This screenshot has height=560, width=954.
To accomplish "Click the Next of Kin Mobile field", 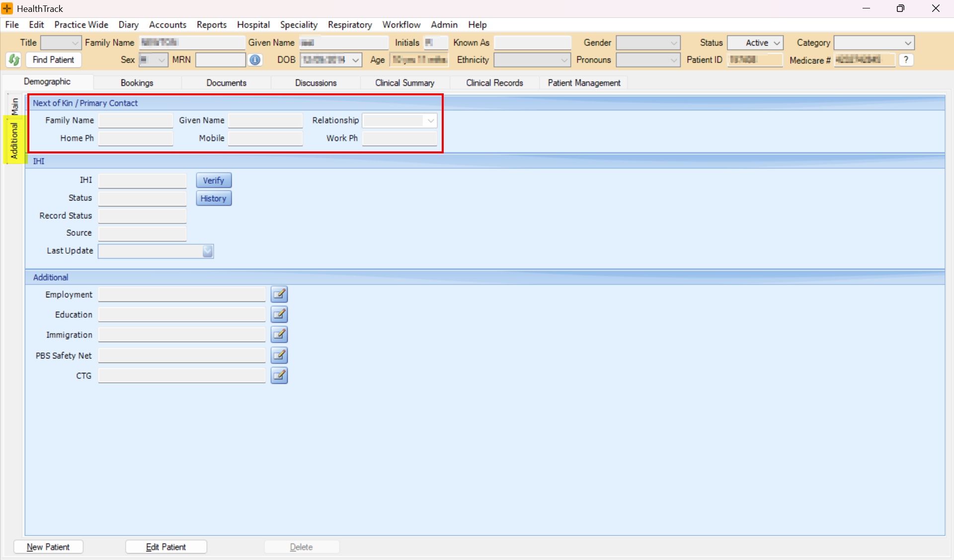I will (x=265, y=139).
